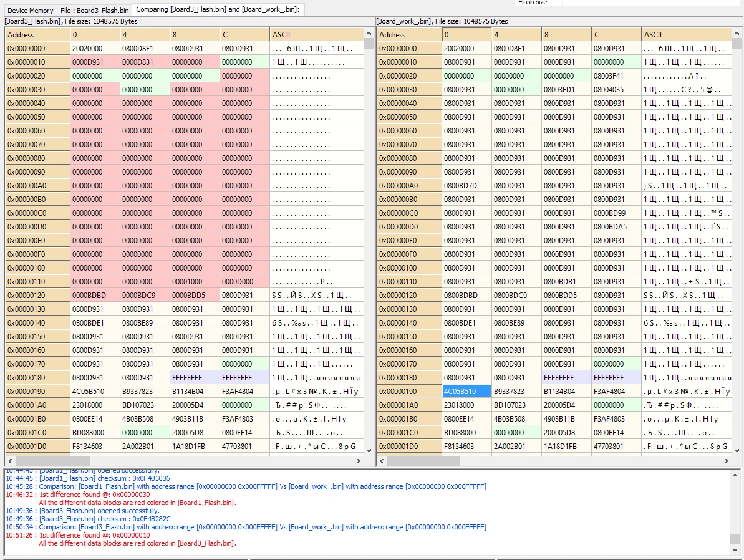Open the File : Board3_Flash.bin tab
The height and width of the screenshot is (560, 744).
94,10
